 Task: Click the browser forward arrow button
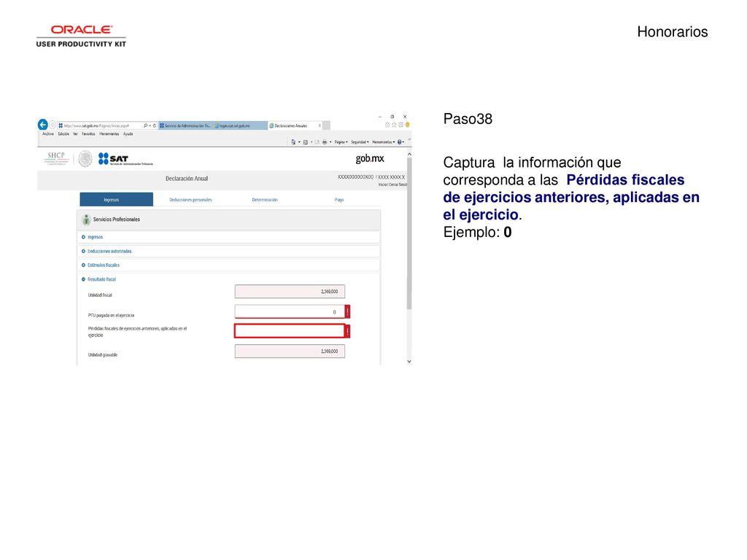click(53, 125)
